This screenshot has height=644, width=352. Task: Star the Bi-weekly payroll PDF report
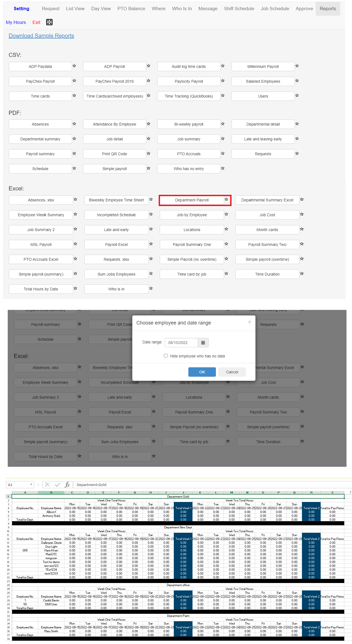223,124
